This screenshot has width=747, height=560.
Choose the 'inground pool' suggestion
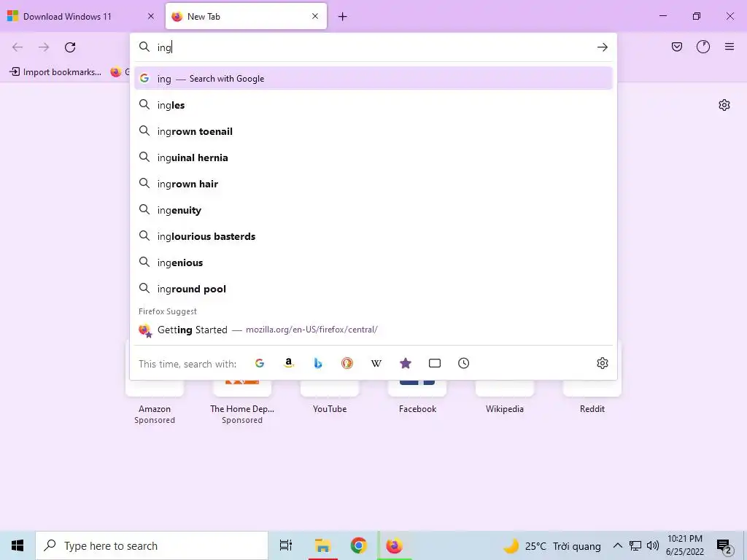(x=373, y=289)
